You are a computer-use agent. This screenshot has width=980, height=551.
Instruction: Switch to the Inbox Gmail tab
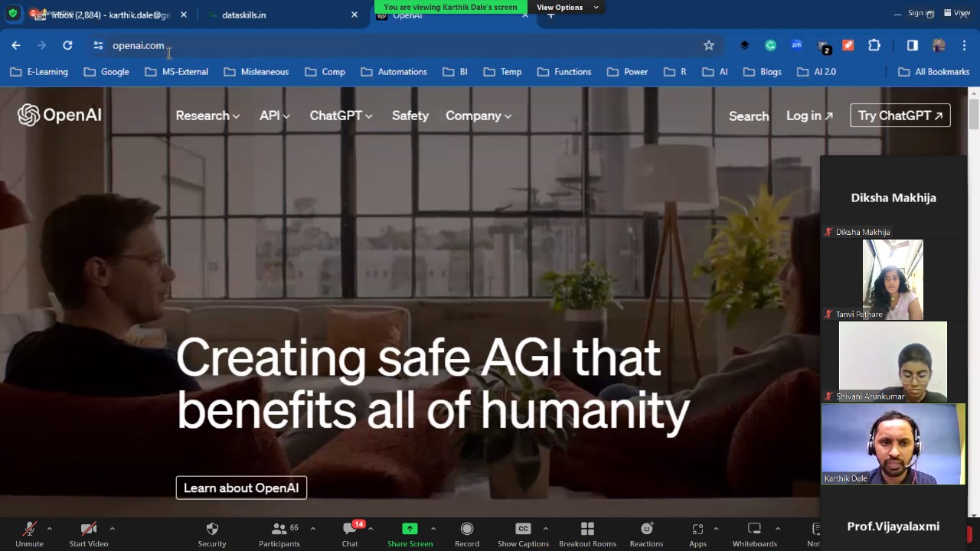(x=110, y=15)
